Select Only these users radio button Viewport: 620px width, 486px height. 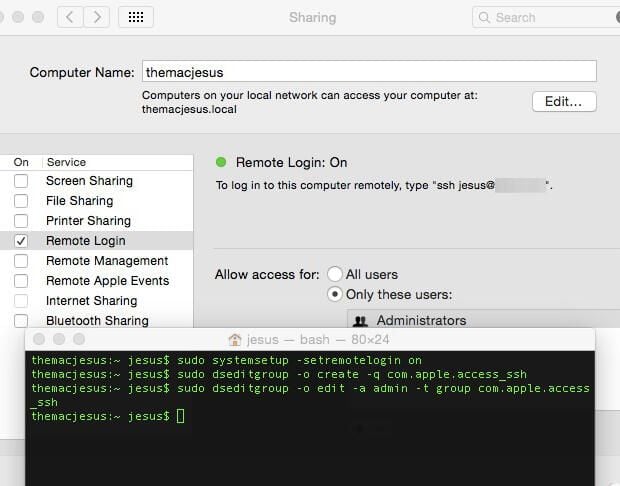[335, 294]
